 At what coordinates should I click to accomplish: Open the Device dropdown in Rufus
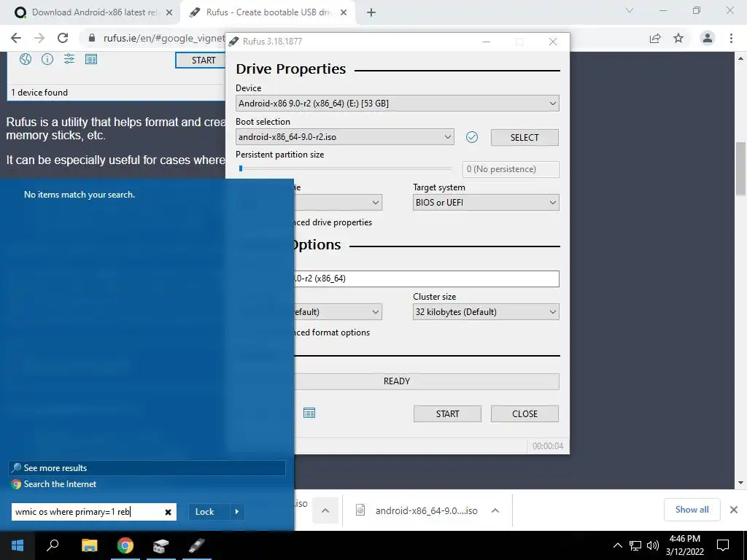(398, 104)
